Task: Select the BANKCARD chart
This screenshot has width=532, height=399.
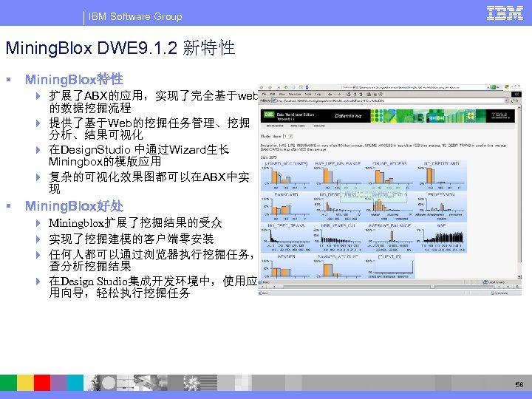Action: tap(286, 207)
